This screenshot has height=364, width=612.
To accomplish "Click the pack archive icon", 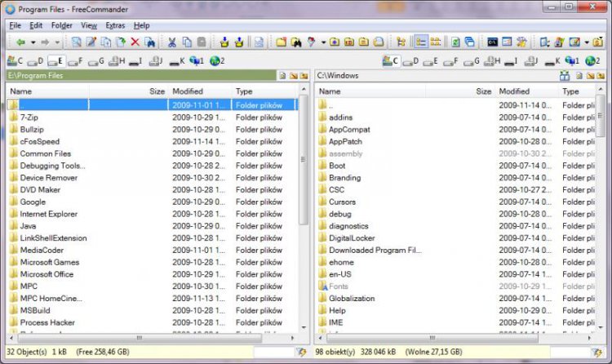I will point(224,42).
